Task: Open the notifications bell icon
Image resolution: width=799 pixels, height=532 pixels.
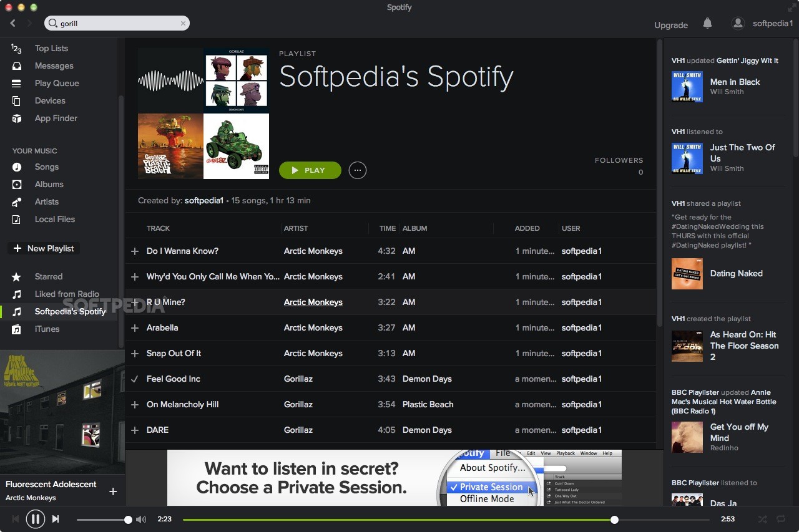Action: [707, 23]
